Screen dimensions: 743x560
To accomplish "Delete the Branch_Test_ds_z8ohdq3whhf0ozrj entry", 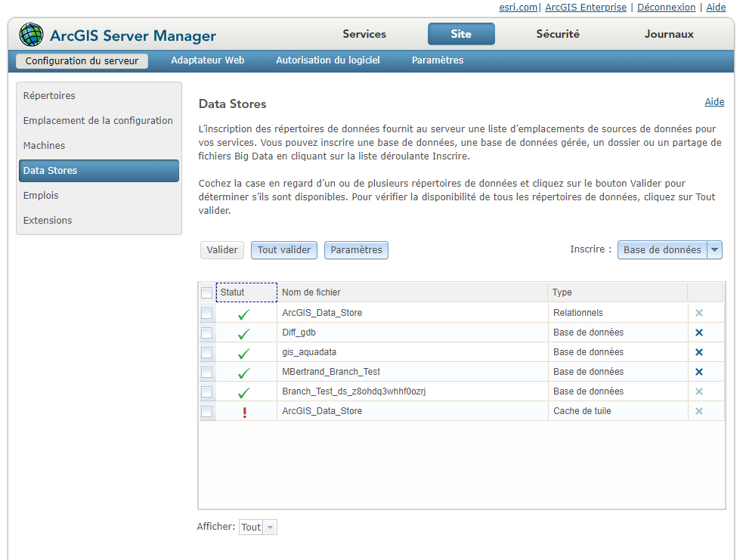I will (699, 391).
